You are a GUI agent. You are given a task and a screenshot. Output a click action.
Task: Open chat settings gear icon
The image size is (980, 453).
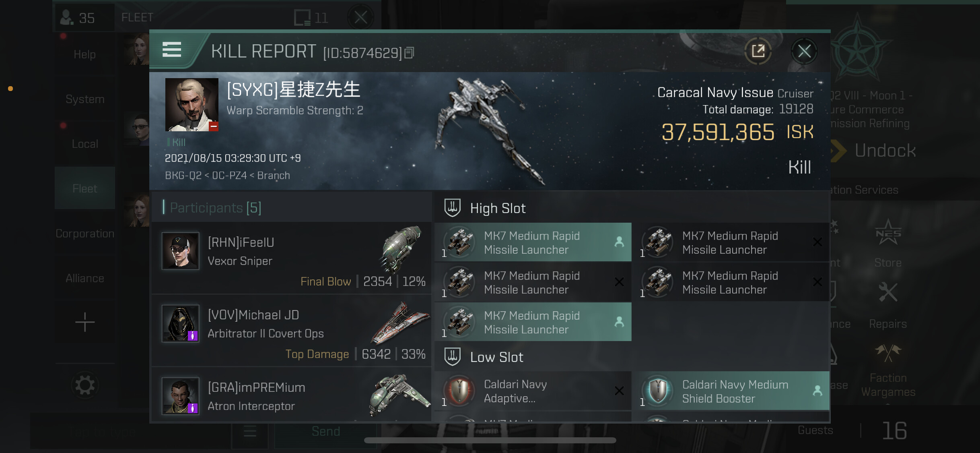(x=85, y=385)
